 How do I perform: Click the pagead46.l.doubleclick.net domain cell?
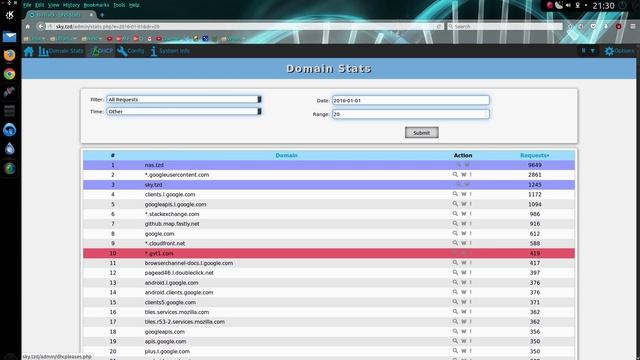(179, 273)
